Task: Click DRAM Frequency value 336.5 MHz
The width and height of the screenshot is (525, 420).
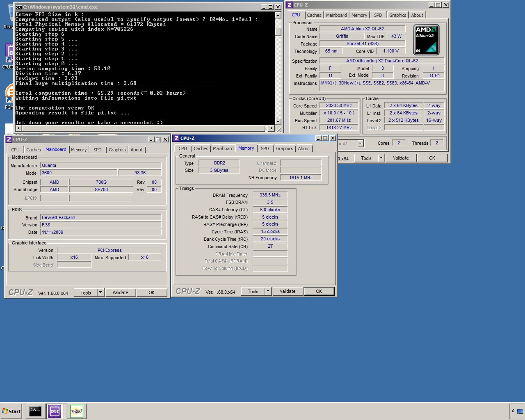Action: point(270,195)
